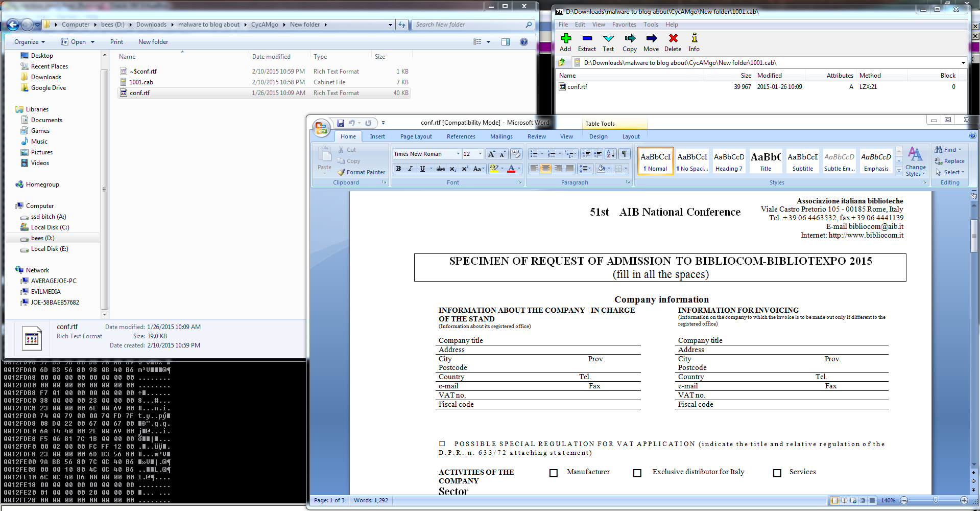Check Exclusive distributor for Italy checkbox
Screen dimensions: 980x511
click(637, 473)
